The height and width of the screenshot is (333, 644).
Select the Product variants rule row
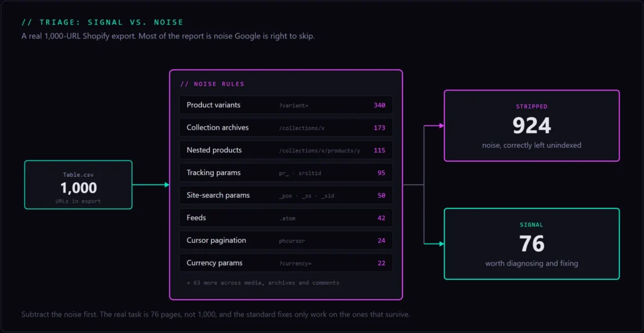[286, 105]
